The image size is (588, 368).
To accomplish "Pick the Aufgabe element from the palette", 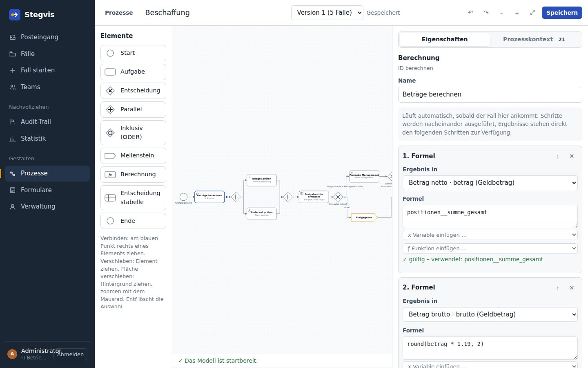I will pos(133,72).
